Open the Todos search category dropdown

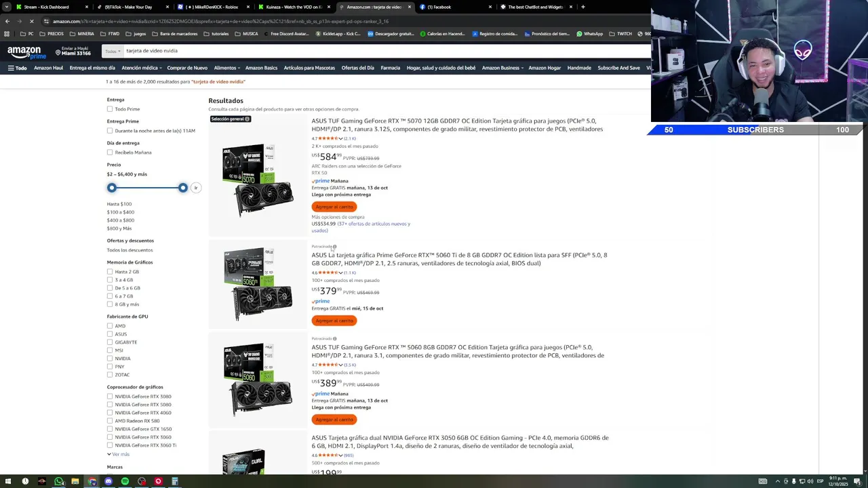coord(113,51)
